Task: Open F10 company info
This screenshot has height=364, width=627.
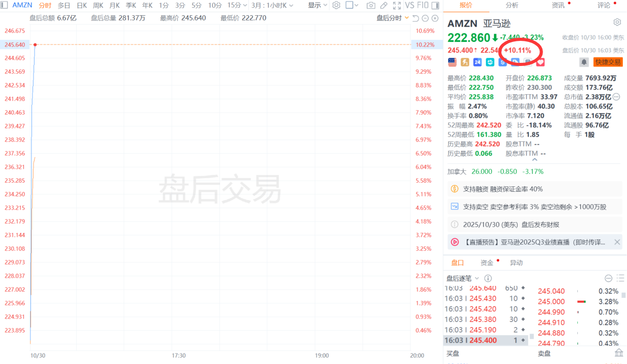Action: click(x=422, y=5)
